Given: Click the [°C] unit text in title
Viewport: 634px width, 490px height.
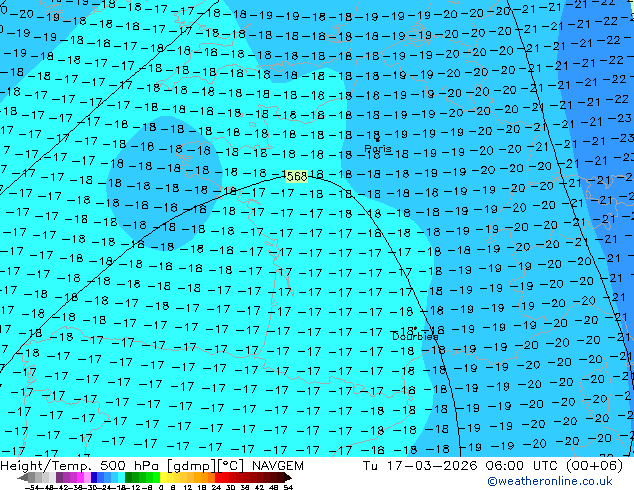Looking at the screenshot, I should click(230, 466).
